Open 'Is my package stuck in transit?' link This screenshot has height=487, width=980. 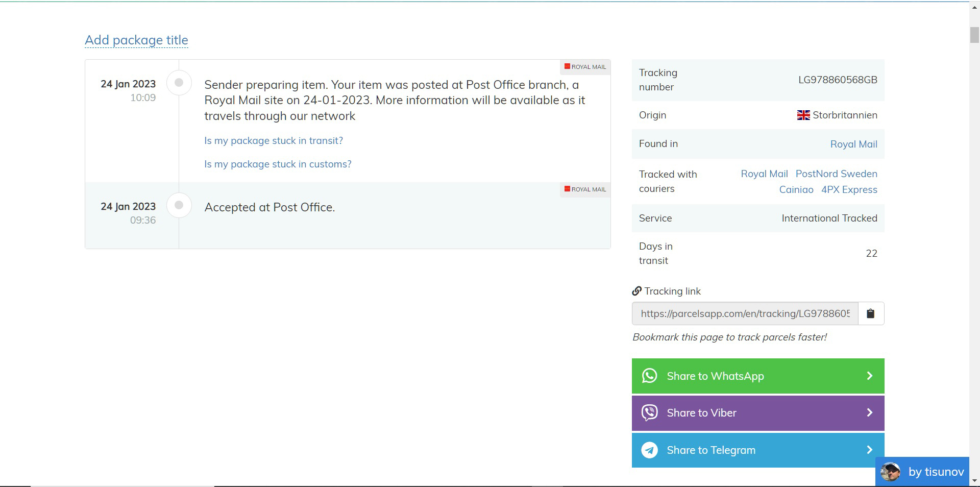click(x=274, y=141)
